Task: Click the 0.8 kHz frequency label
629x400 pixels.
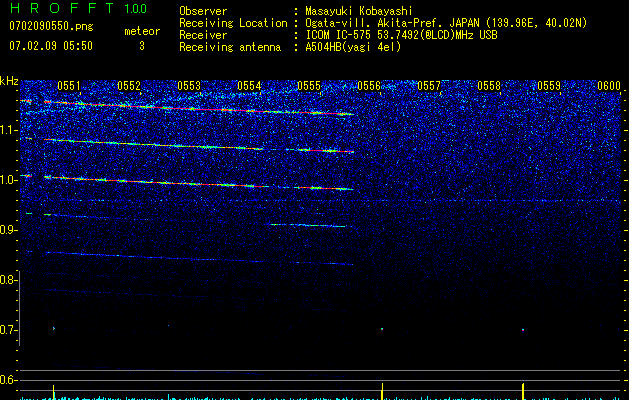Action: (x=8, y=280)
